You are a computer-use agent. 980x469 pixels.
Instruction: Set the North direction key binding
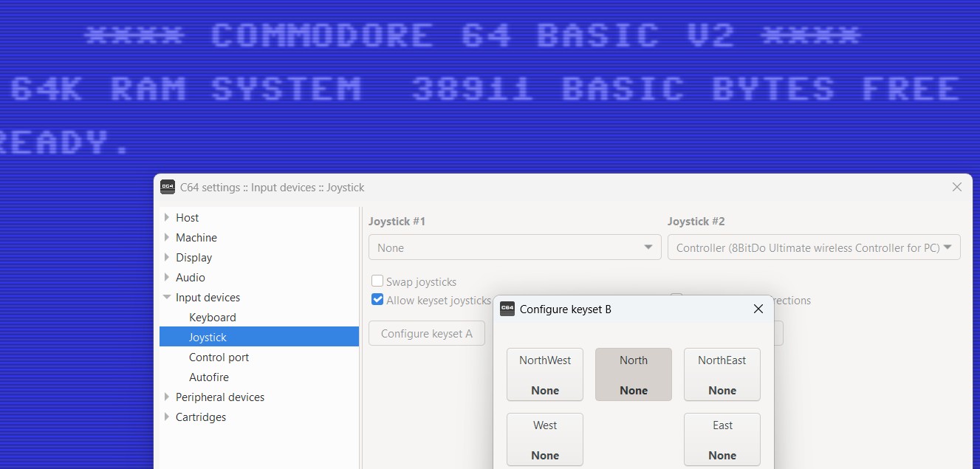click(633, 374)
